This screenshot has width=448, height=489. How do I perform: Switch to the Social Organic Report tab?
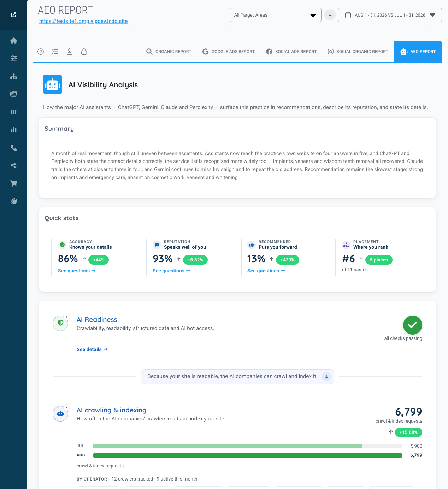pos(358,52)
